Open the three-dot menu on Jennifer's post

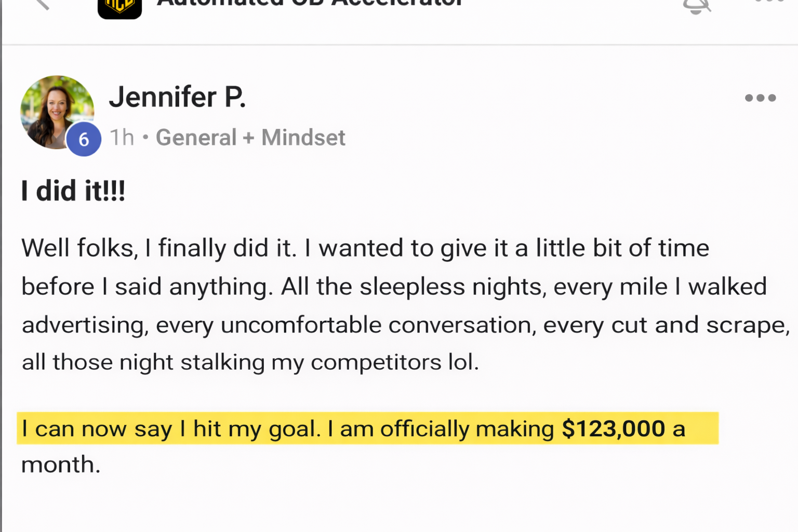(760, 98)
